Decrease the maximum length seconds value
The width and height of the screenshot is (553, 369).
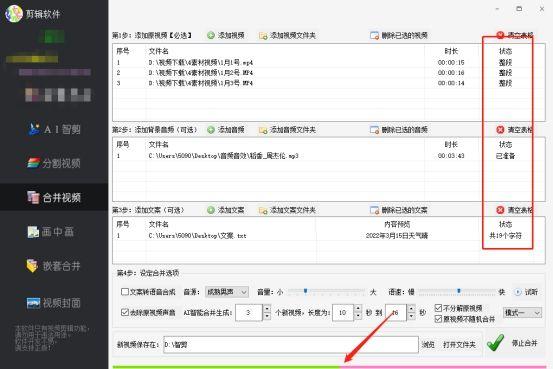tap(411, 316)
